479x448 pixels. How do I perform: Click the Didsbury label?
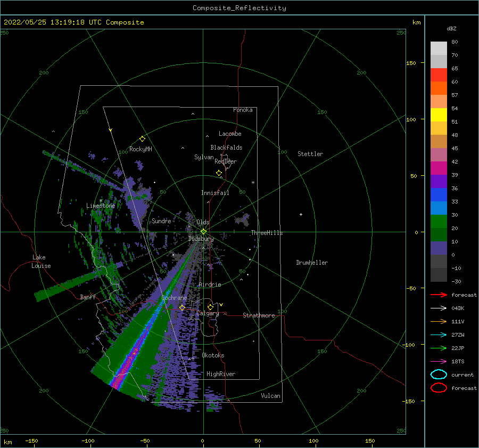(x=201, y=239)
